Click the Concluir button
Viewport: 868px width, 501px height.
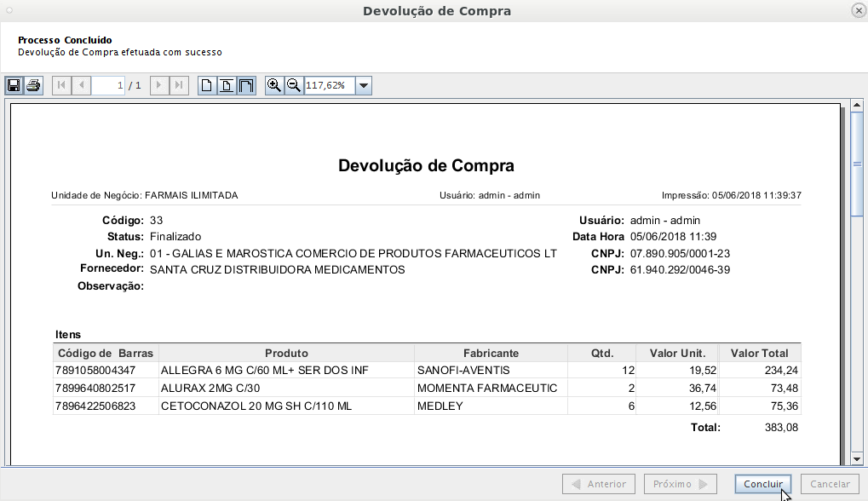763,484
